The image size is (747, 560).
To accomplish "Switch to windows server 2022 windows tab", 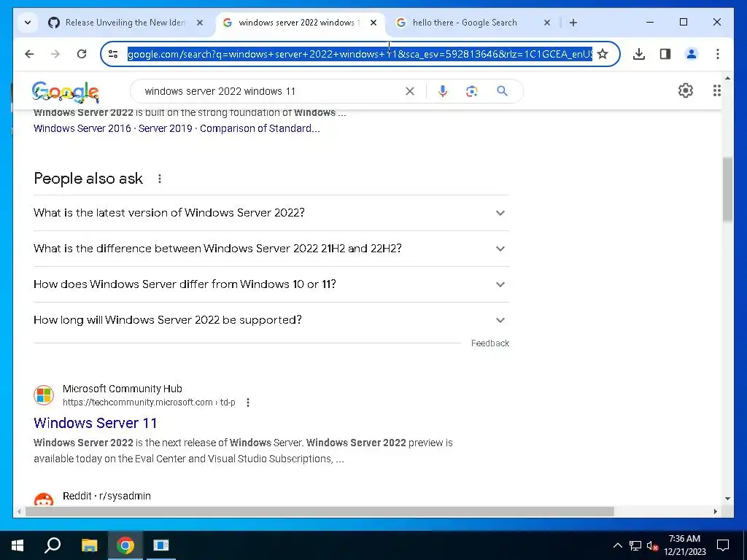I will coord(300,23).
